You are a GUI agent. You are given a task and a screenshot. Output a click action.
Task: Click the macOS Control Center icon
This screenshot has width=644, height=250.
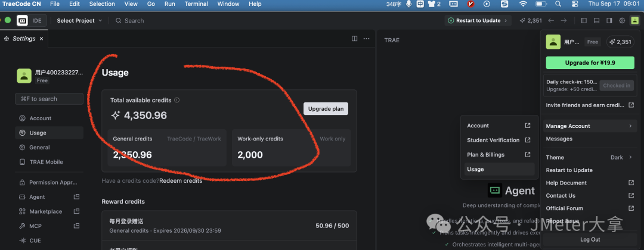coord(575,4)
